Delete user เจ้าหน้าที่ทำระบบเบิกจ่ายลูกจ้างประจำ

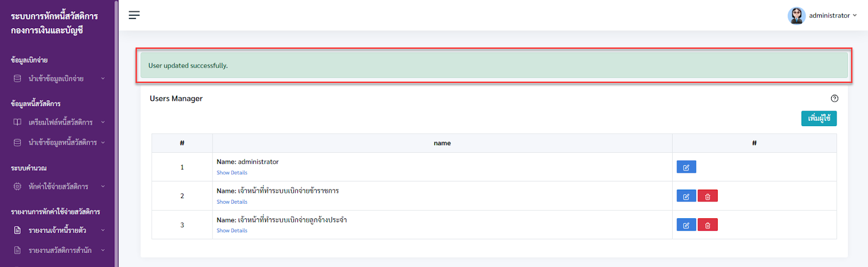[x=707, y=225]
